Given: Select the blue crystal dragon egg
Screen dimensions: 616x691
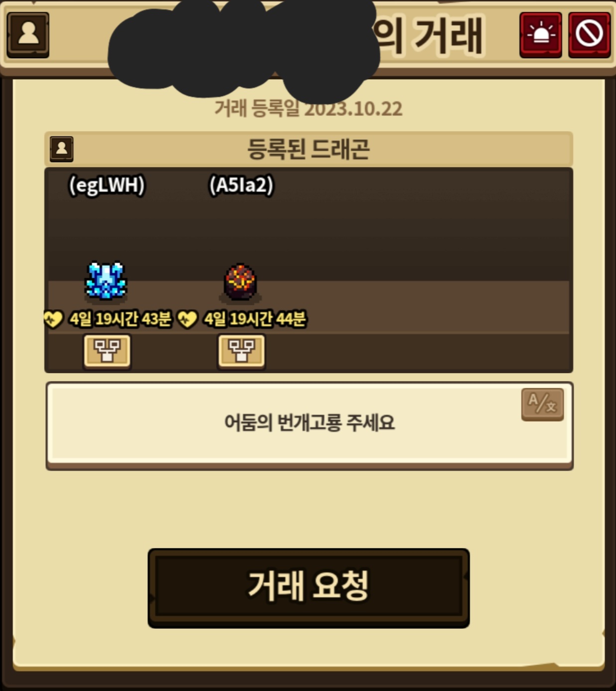Looking at the screenshot, I should tap(105, 281).
